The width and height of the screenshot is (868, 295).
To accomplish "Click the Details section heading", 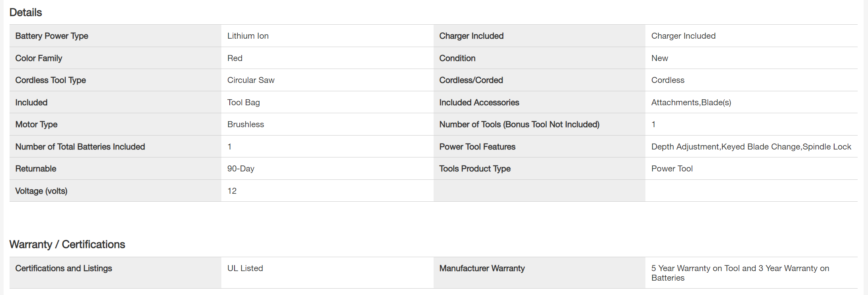I will [25, 12].
